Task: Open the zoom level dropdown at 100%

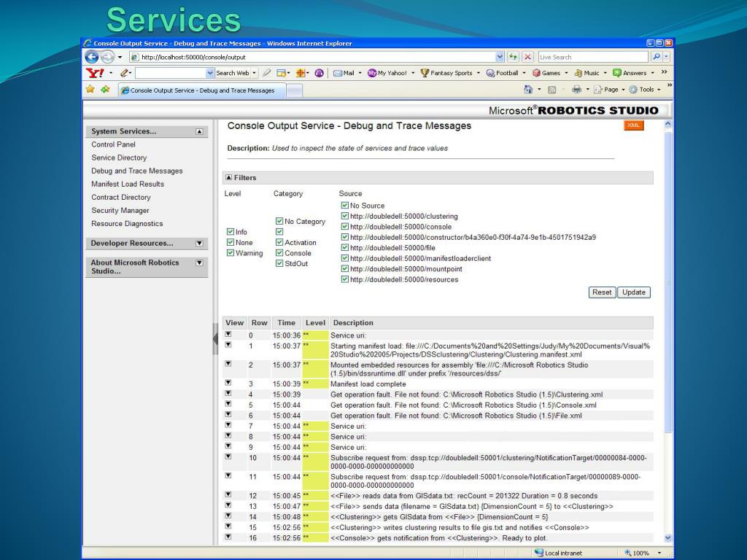Action: (x=659, y=553)
